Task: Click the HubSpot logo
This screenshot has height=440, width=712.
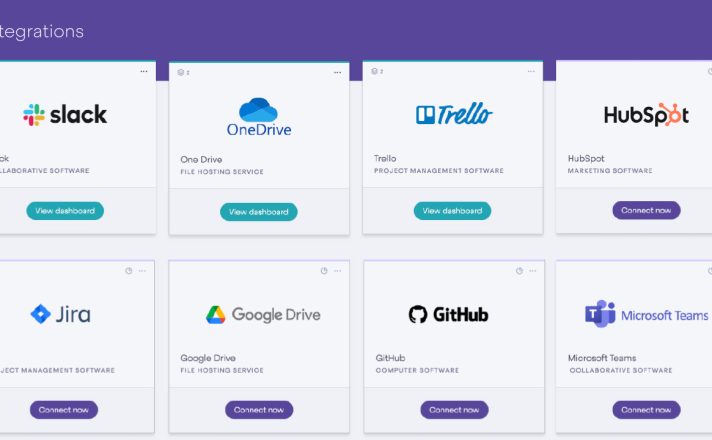Action: 646,115
